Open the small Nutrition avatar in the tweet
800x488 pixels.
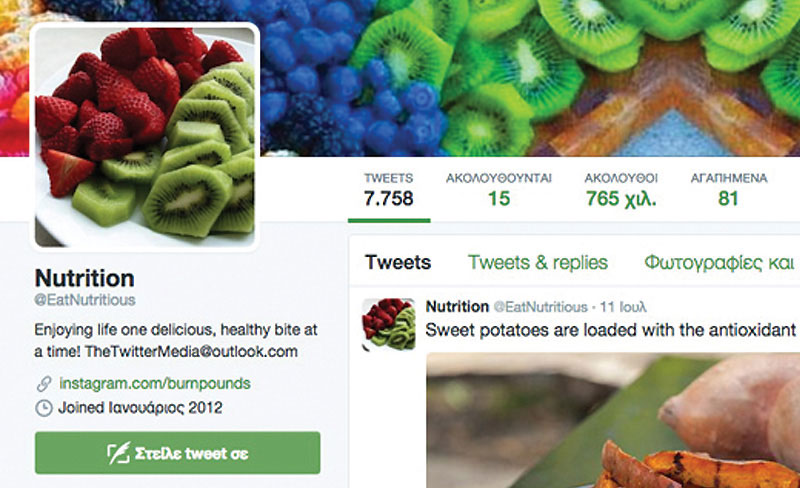point(389,324)
